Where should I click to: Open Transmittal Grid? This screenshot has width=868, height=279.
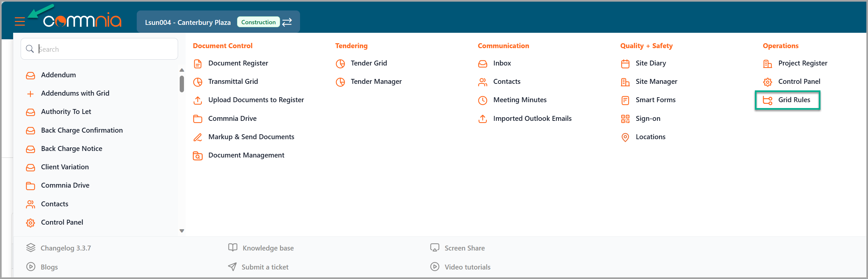click(x=233, y=82)
